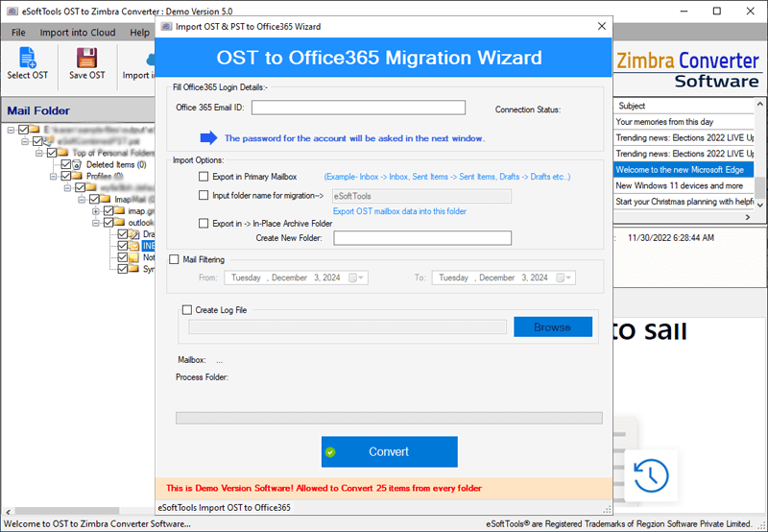Click the Convert button

click(x=390, y=451)
